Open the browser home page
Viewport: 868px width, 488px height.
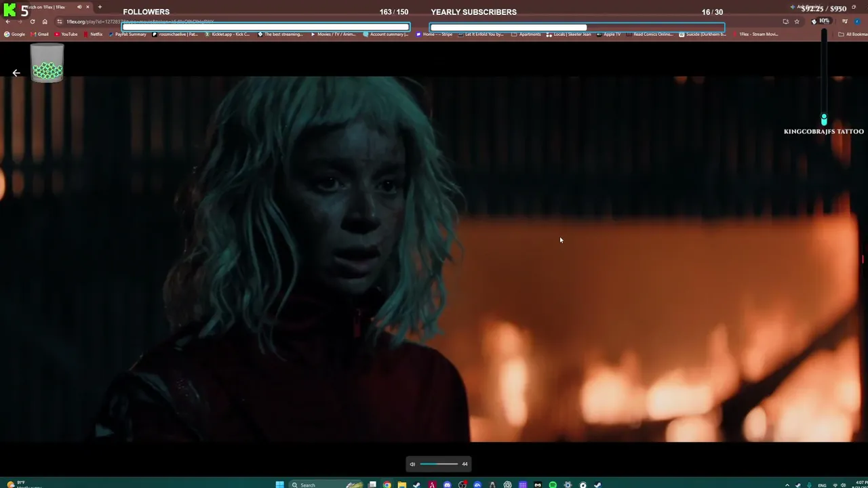pyautogui.click(x=45, y=22)
